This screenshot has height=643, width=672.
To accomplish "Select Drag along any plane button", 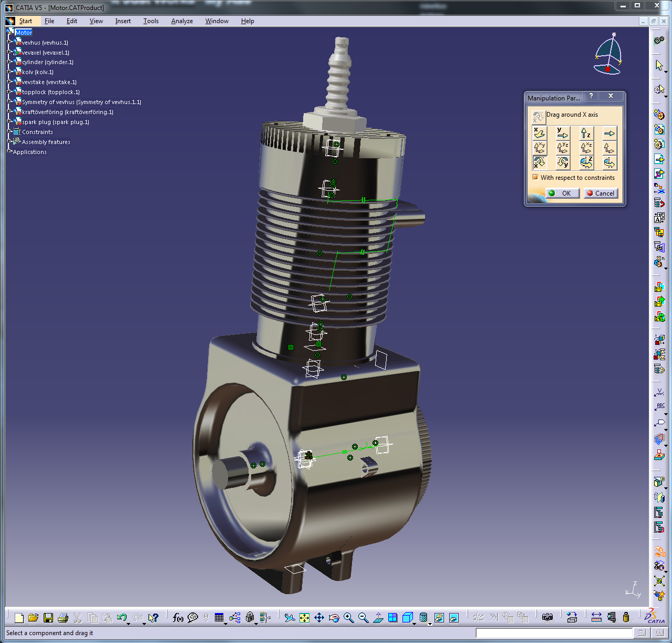I will 609,148.
